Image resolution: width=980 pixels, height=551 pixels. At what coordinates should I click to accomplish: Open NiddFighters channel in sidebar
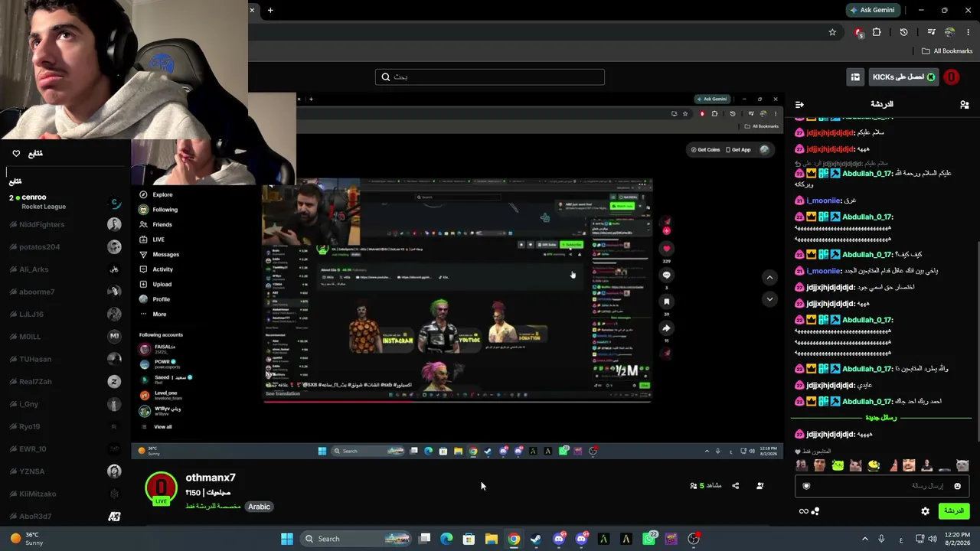click(65, 224)
